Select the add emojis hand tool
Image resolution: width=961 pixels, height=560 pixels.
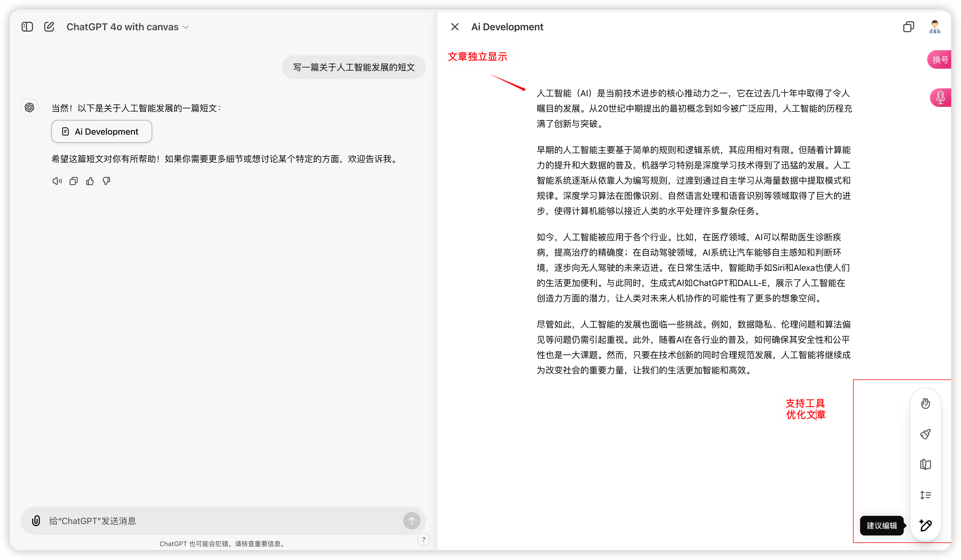(x=925, y=403)
